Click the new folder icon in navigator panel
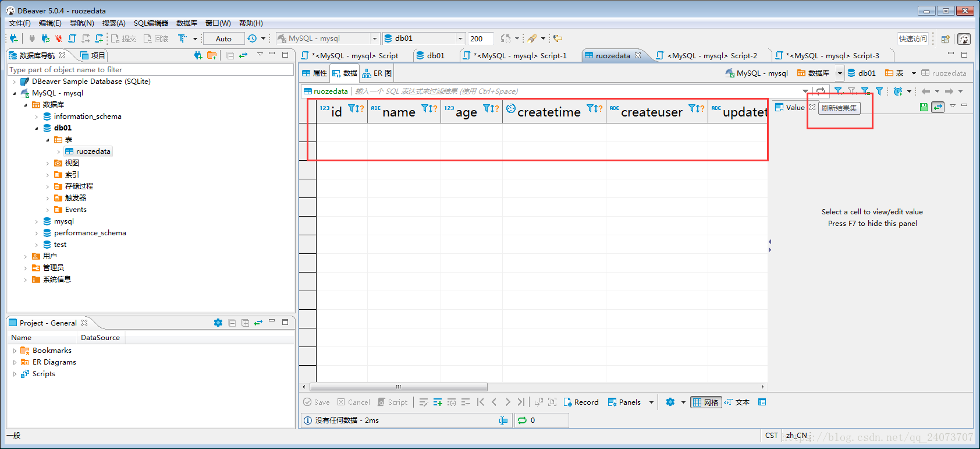 212,55
